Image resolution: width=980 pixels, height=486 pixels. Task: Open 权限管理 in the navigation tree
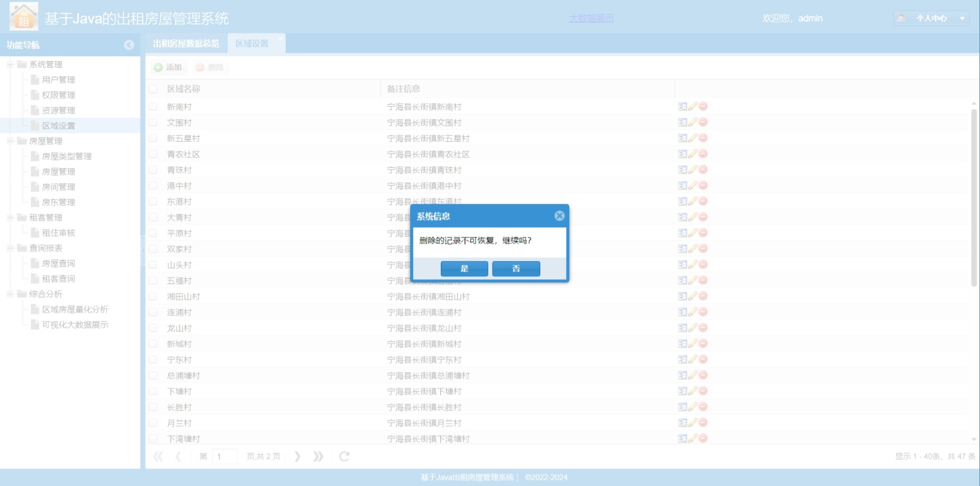(58, 95)
